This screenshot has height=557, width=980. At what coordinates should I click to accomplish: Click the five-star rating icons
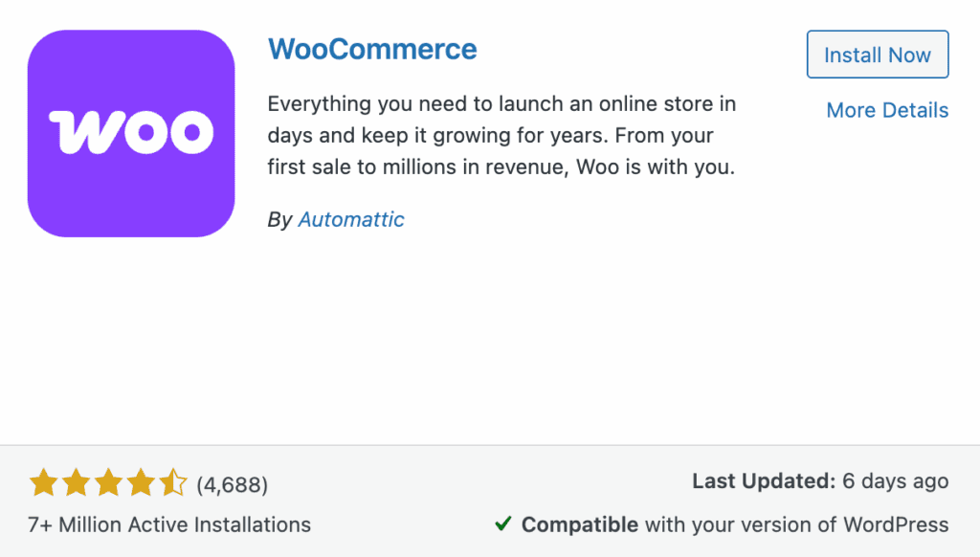tap(108, 482)
